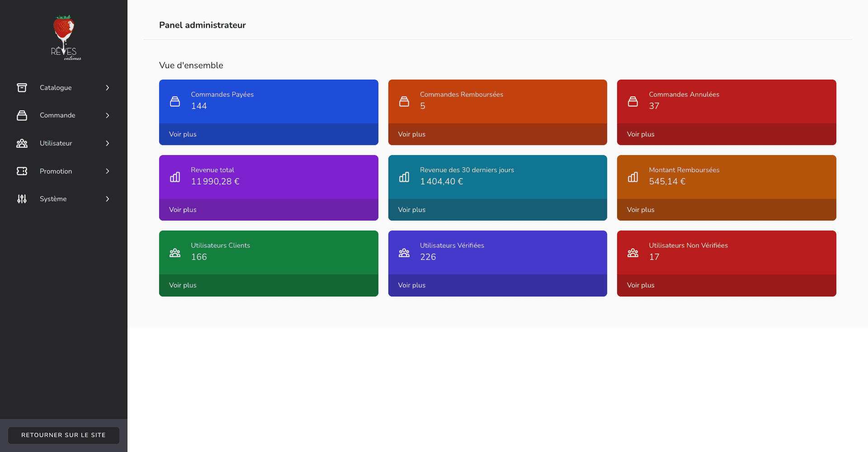View more on Utilisateurs Non Vérifiées card
Viewport: 868px width, 452px height.
click(641, 285)
